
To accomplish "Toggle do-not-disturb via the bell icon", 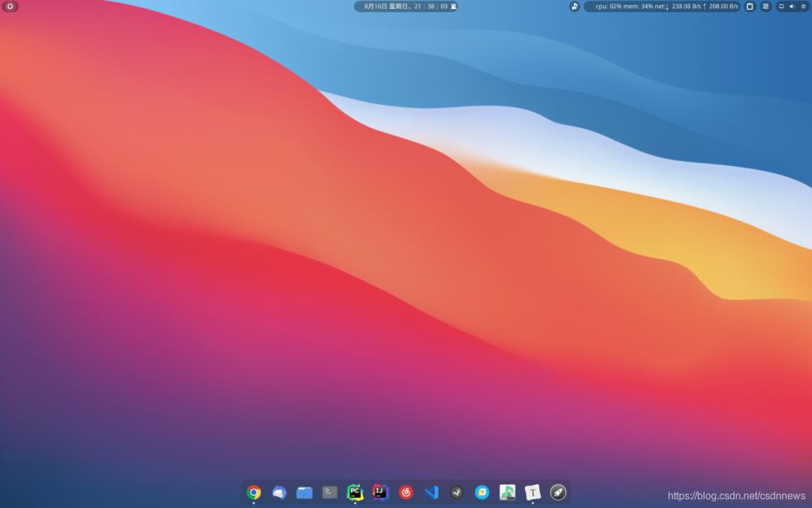I will [x=453, y=6].
